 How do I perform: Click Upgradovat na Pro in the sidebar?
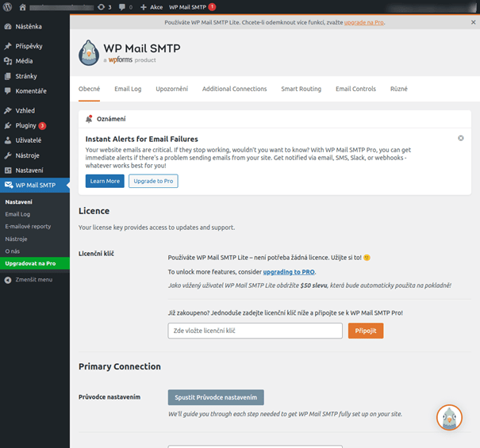[35, 263]
